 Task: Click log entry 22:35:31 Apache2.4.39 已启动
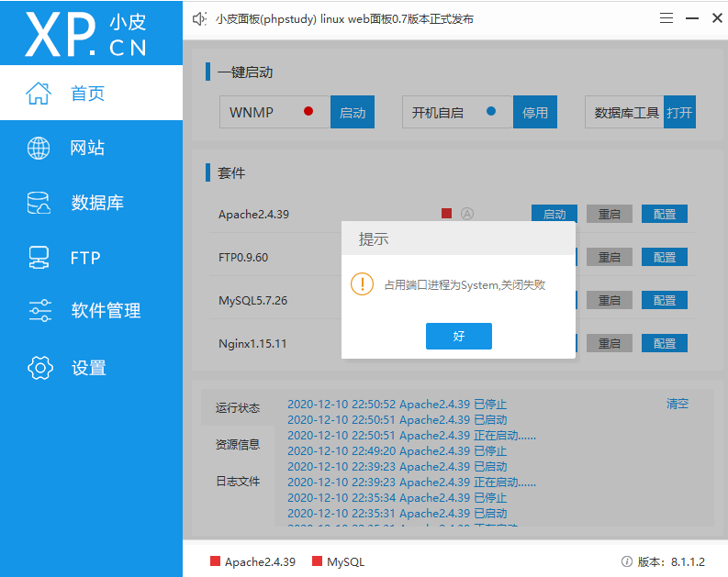point(397,514)
